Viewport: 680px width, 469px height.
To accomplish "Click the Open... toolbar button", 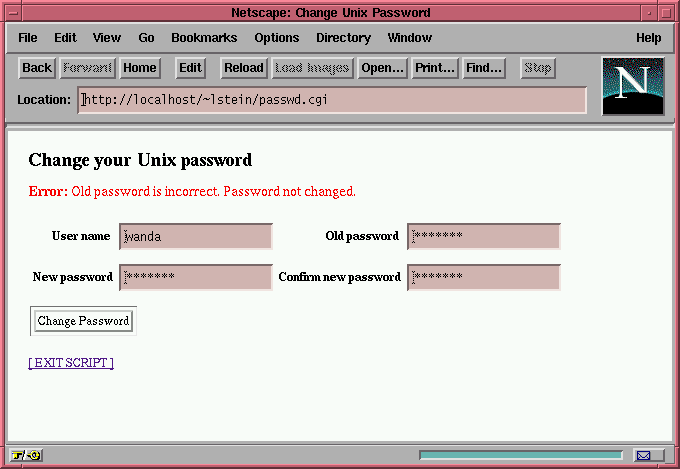I will 382,68.
